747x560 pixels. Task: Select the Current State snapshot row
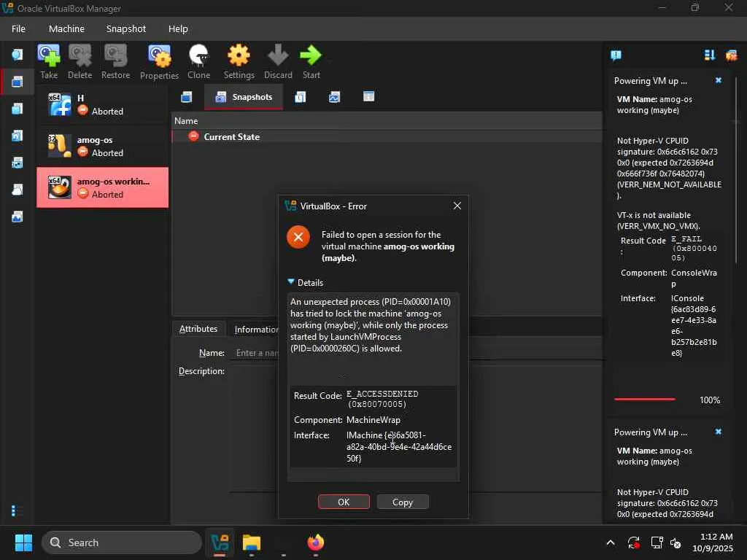(387, 136)
